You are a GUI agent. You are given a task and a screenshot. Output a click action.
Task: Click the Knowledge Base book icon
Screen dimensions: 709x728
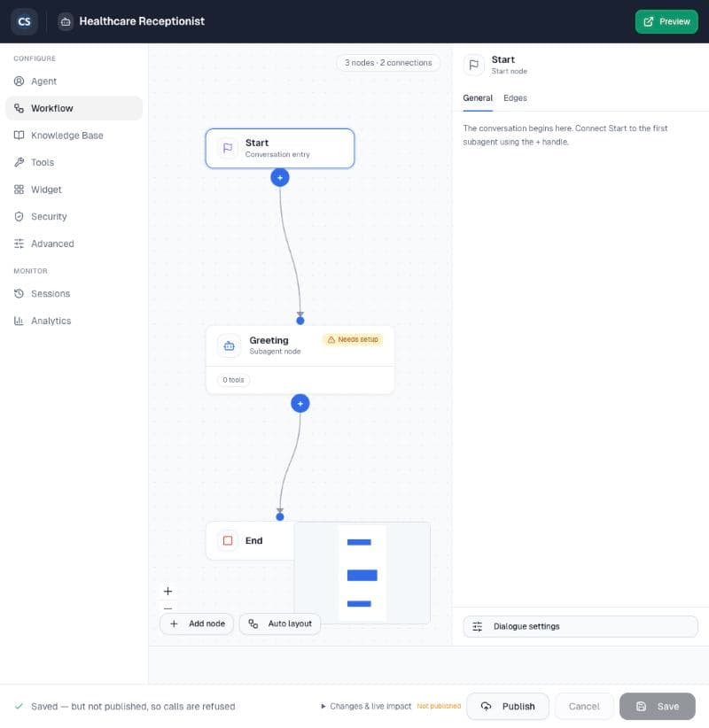[x=19, y=136]
